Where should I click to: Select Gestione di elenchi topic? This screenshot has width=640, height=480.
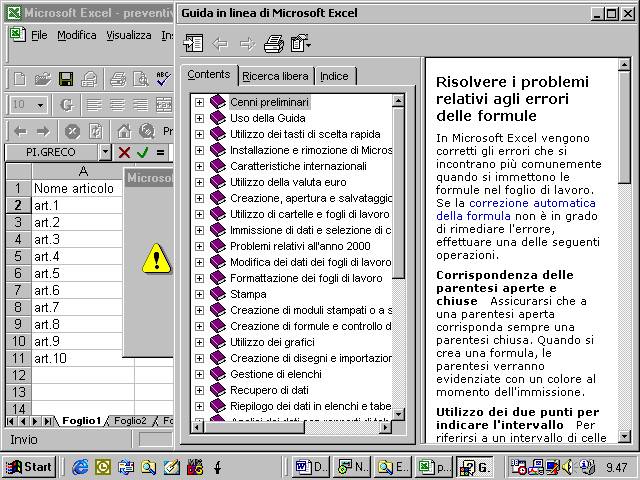pos(276,374)
